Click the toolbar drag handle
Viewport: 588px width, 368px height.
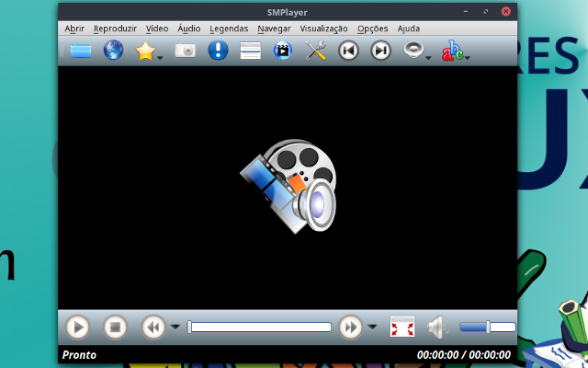click(x=62, y=51)
